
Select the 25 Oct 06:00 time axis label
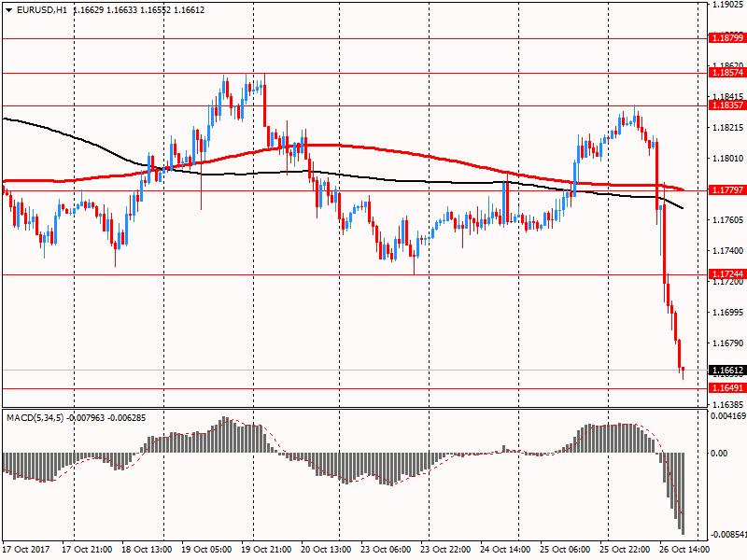click(565, 550)
